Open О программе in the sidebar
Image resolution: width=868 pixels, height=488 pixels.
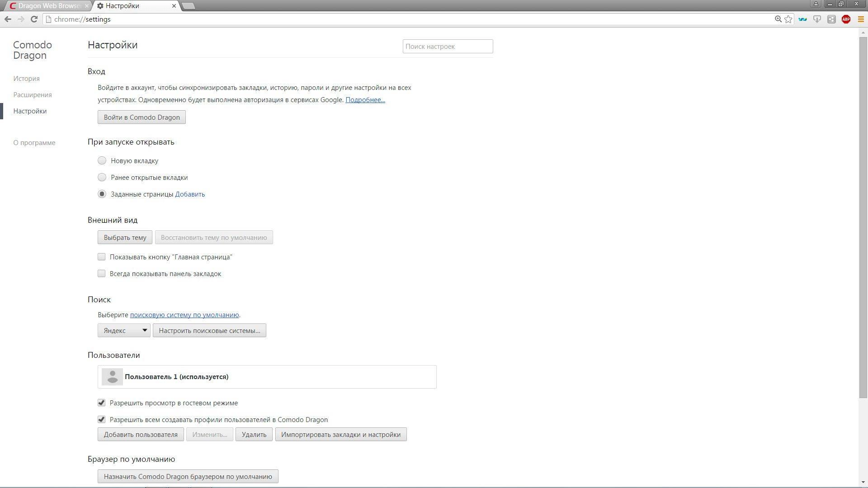coord(34,143)
